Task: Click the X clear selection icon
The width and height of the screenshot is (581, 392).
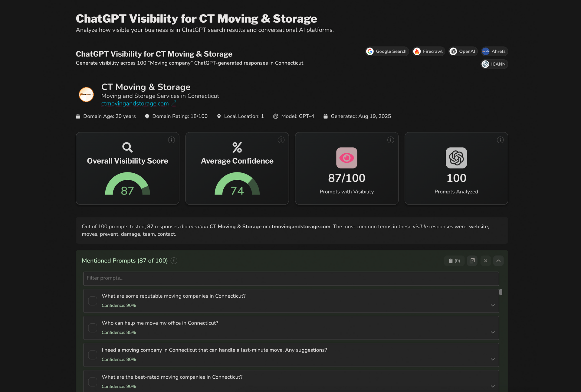Action: (485, 261)
